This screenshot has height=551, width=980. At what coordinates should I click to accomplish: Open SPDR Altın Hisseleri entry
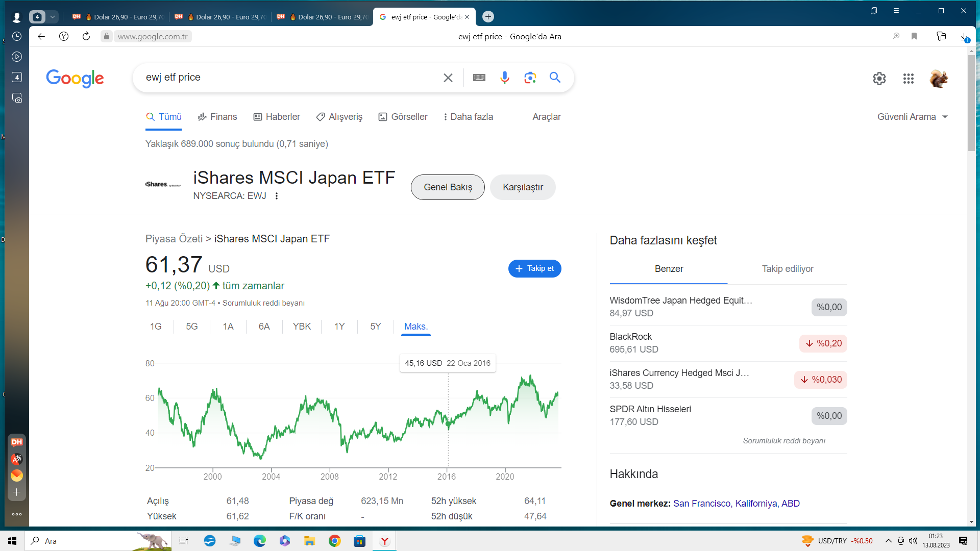click(728, 416)
